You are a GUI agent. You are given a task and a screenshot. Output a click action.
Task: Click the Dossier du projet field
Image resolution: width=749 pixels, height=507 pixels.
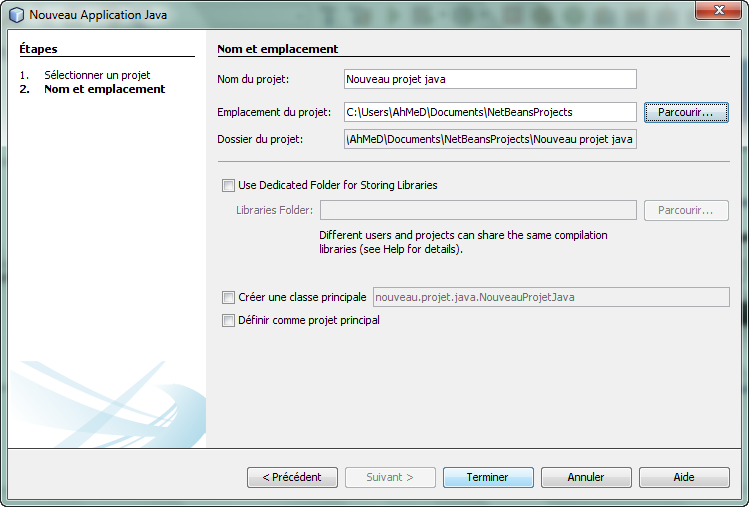[x=490, y=140]
